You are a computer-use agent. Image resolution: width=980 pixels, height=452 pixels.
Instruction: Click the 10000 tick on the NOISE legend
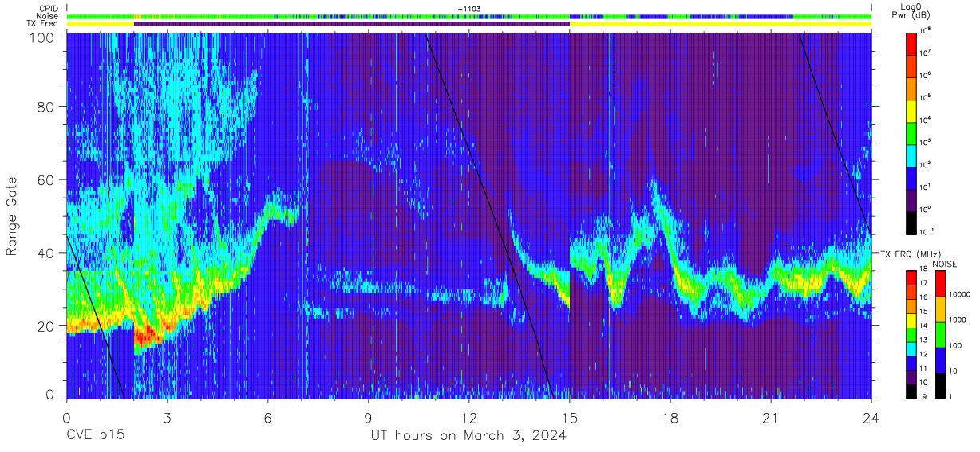(x=960, y=295)
